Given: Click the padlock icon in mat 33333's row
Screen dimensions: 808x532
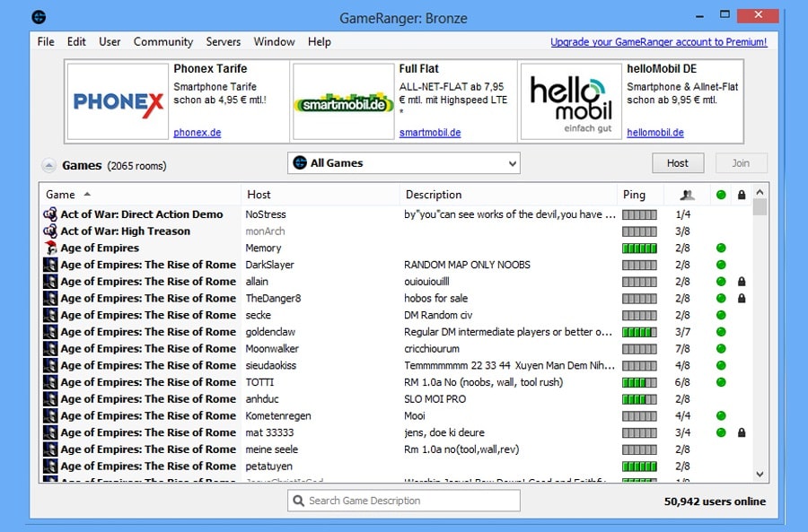Looking at the screenshot, I should click(742, 432).
